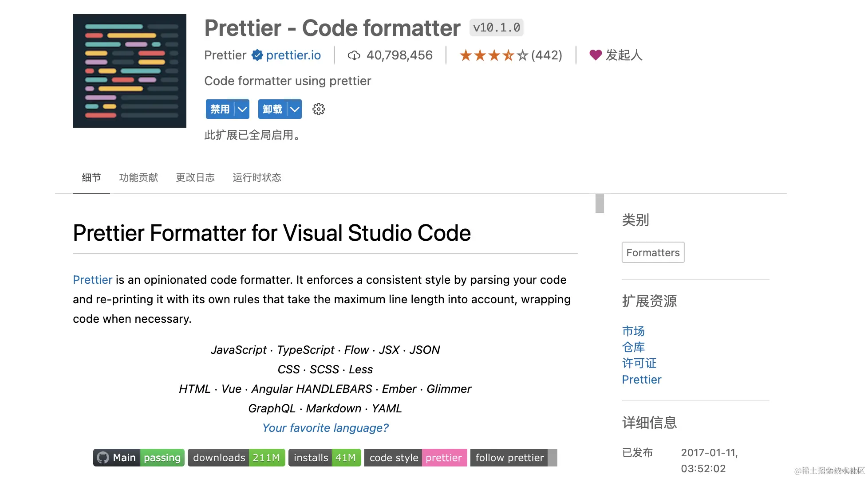This screenshot has width=868, height=478.
Task: Click the sponsor heart icon
Action: 596,55
